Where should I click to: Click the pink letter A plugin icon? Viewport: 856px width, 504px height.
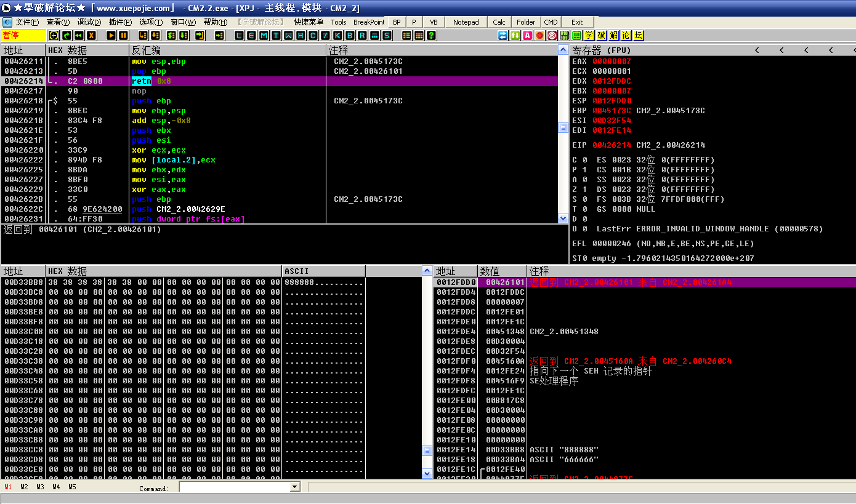click(528, 36)
